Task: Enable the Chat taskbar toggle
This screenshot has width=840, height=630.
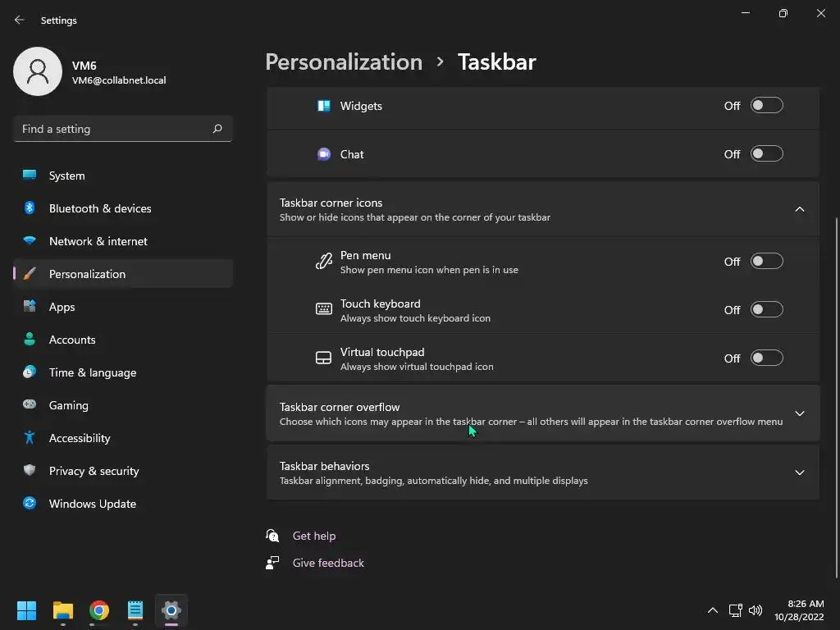Action: 767,154
